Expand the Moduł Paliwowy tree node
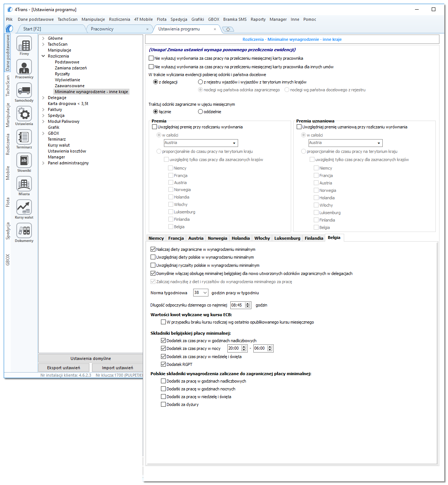Screen dimensions: 448x485 (x=43, y=121)
